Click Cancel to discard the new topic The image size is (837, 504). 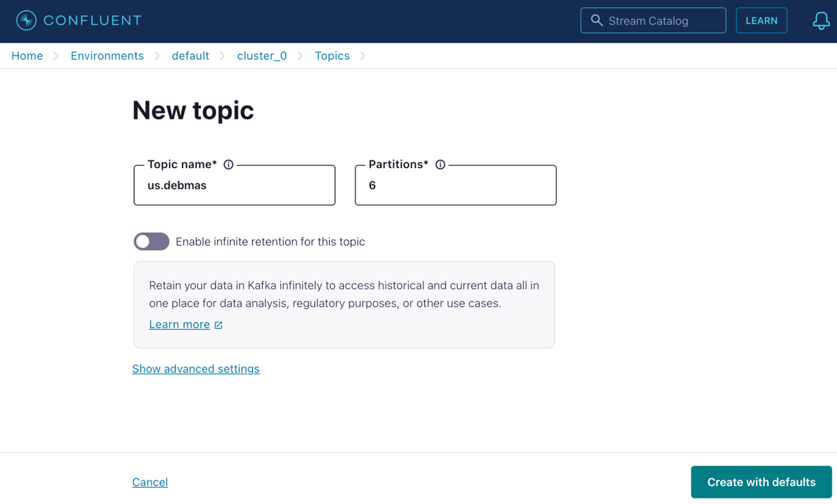click(149, 482)
